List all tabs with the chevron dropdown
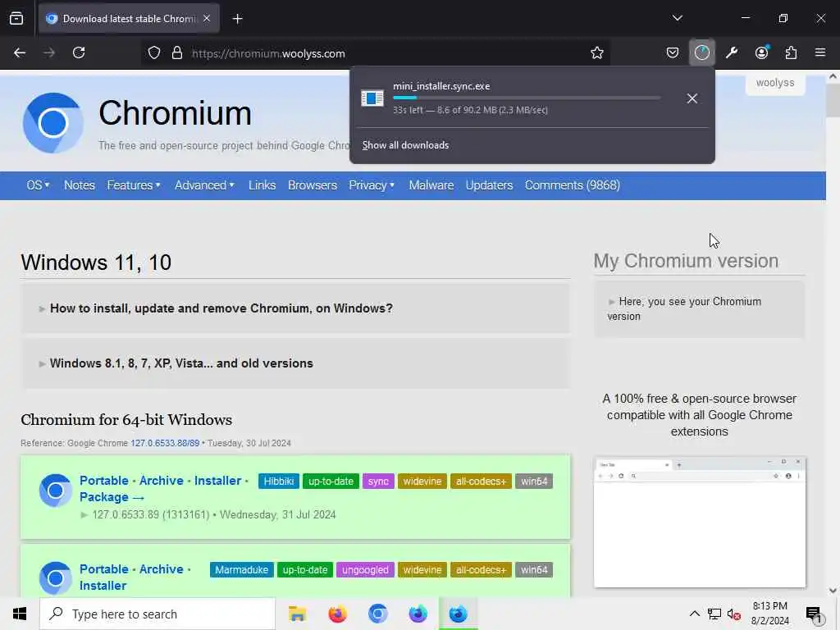The height and width of the screenshot is (630, 840). tap(677, 18)
